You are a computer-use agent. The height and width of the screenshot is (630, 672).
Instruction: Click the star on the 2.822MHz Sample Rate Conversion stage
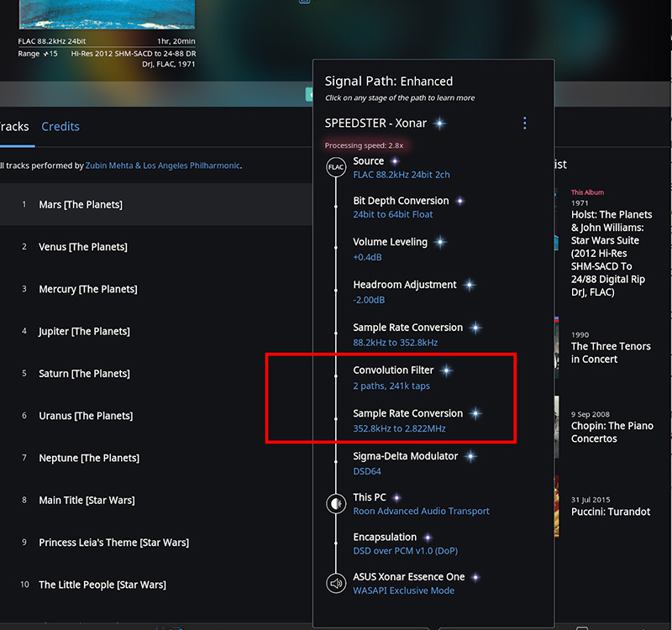pos(475,413)
